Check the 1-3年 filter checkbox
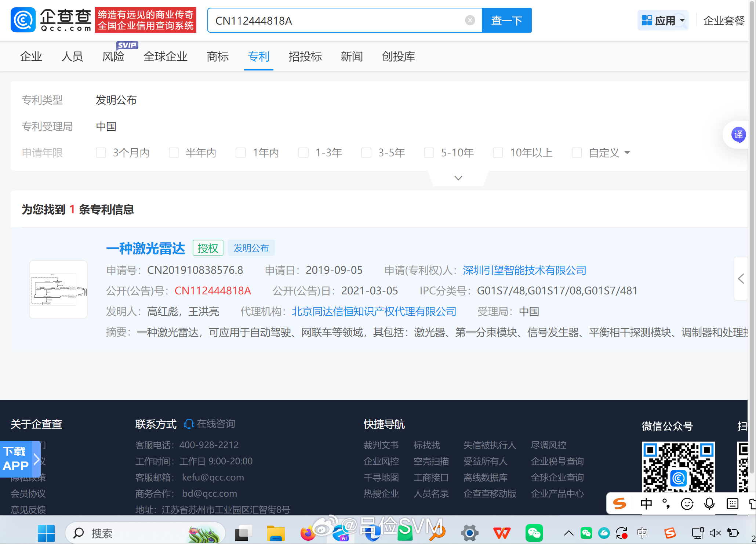Image resolution: width=756 pixels, height=544 pixels. 304,153
